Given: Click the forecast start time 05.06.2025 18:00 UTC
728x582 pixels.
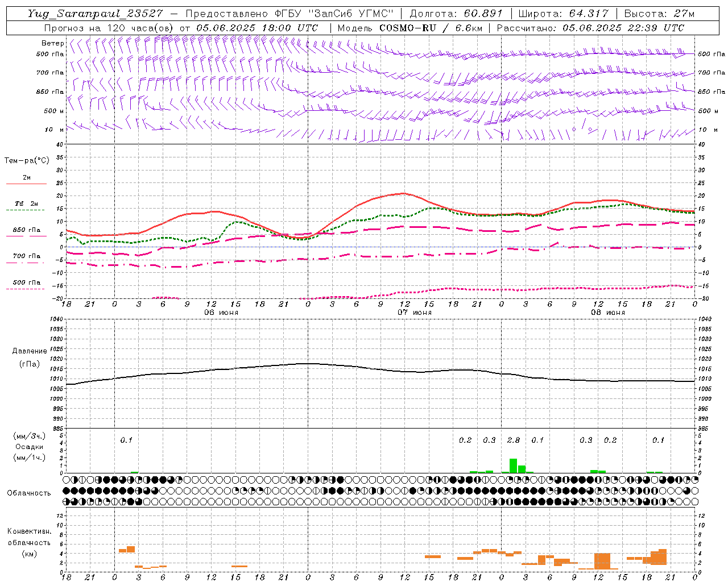Looking at the screenshot, I should [x=257, y=28].
